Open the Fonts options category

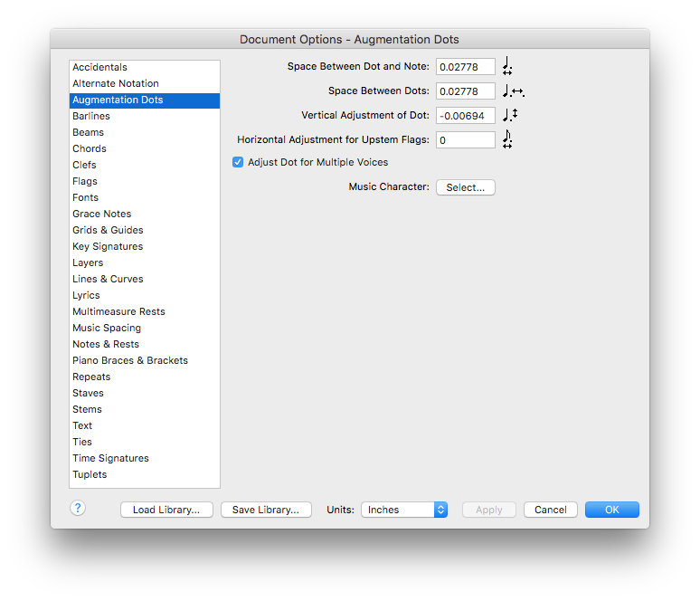tap(145, 197)
